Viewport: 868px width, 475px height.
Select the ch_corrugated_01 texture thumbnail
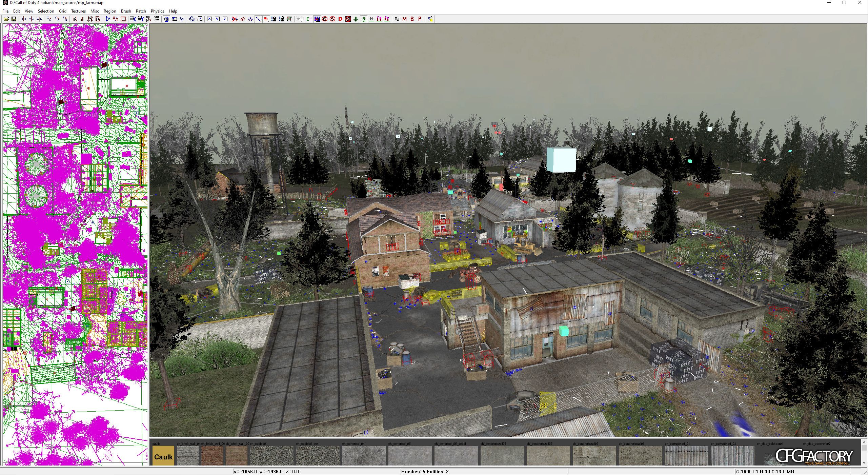pos(687,456)
